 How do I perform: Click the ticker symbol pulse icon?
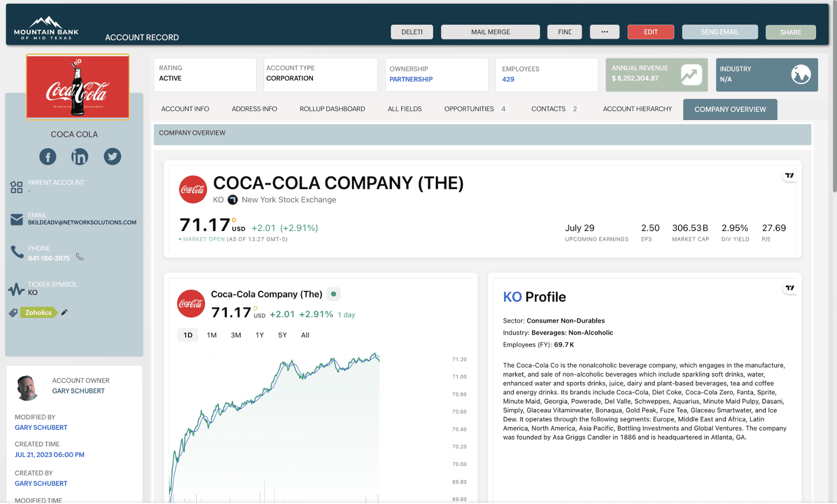(16, 289)
